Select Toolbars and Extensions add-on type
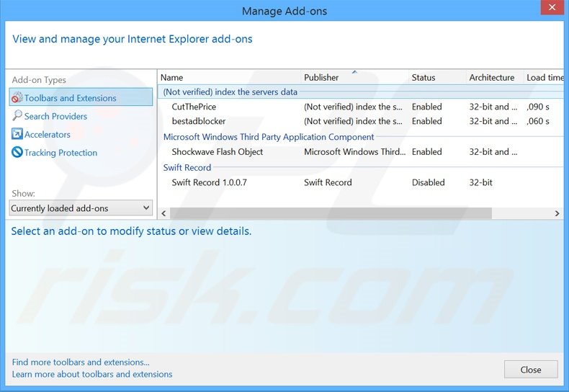This screenshot has width=569, height=392. 81,97
